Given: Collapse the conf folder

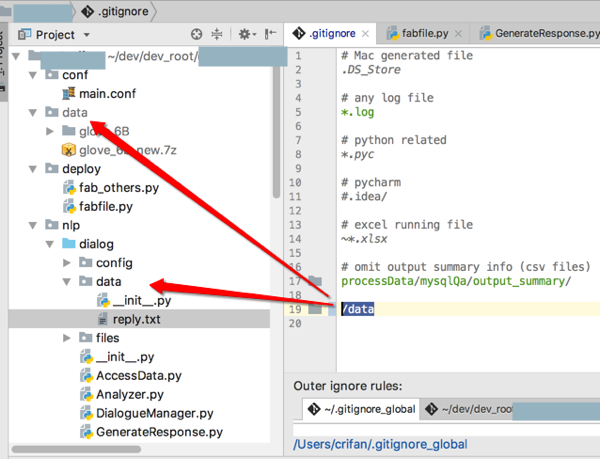Looking at the screenshot, I should coord(33,75).
